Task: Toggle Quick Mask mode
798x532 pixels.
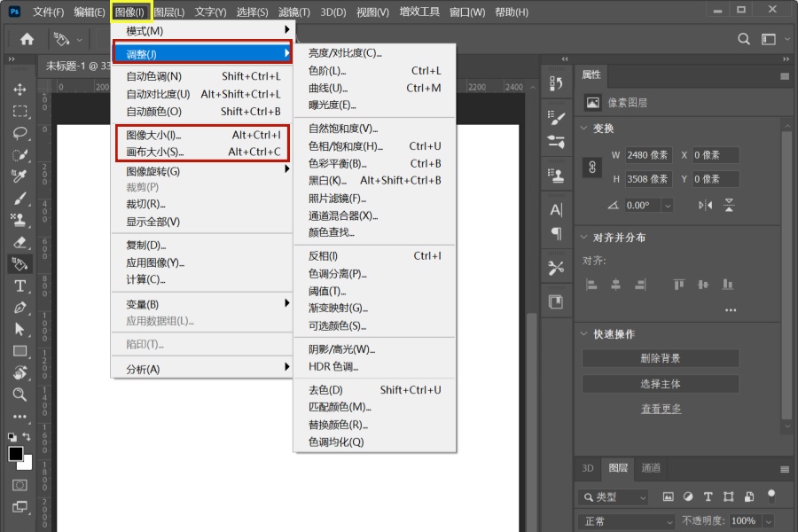Action: coord(20,485)
